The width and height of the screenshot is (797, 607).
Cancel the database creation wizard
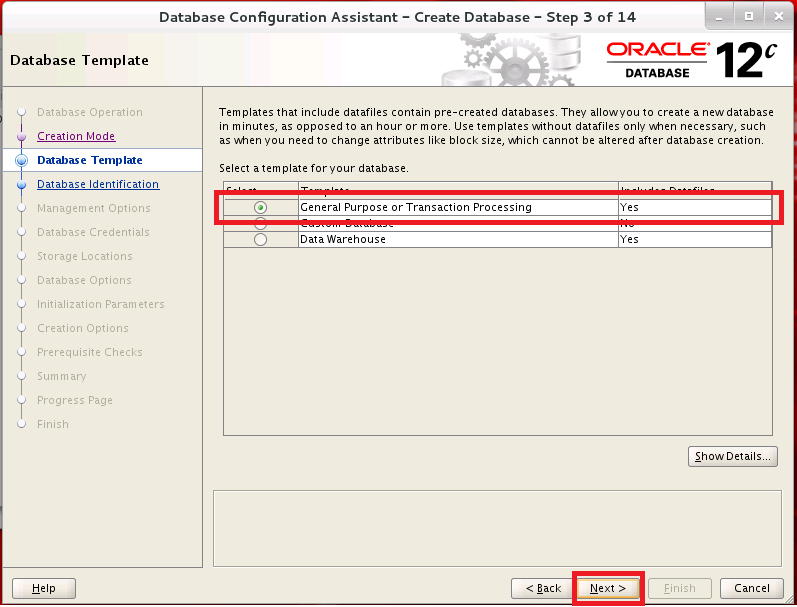752,588
